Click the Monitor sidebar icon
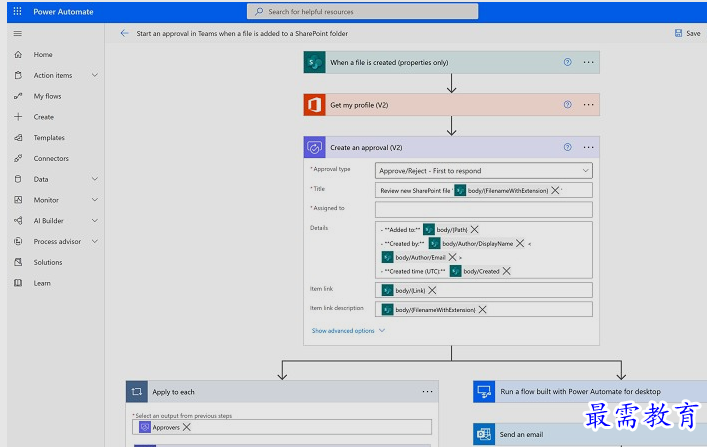The image size is (707, 447). (x=18, y=200)
